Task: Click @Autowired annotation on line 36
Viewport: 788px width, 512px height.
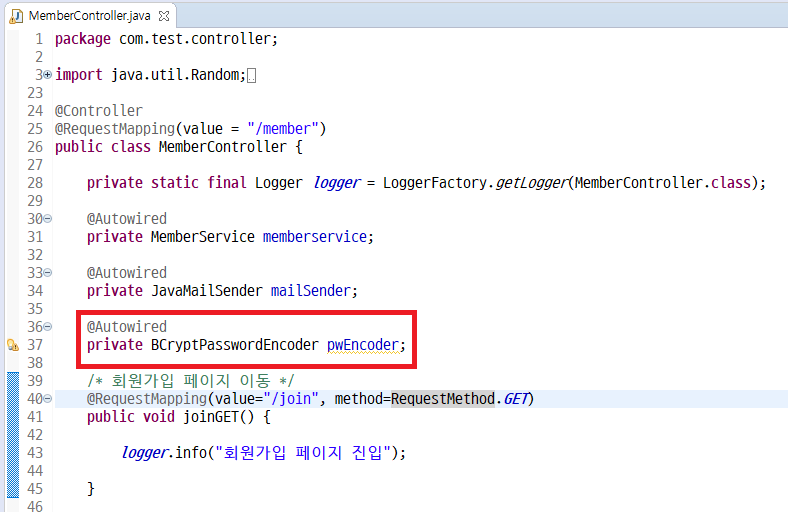Action: coord(127,327)
